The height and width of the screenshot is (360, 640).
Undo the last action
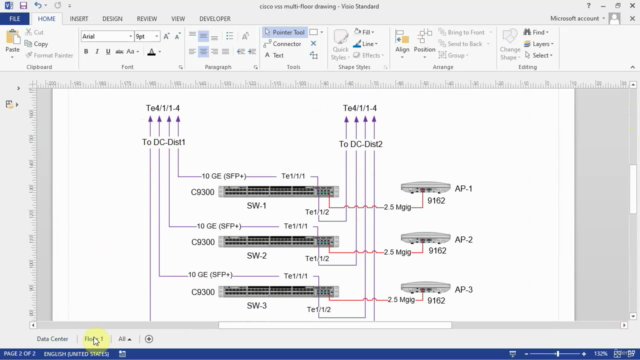(x=38, y=5)
